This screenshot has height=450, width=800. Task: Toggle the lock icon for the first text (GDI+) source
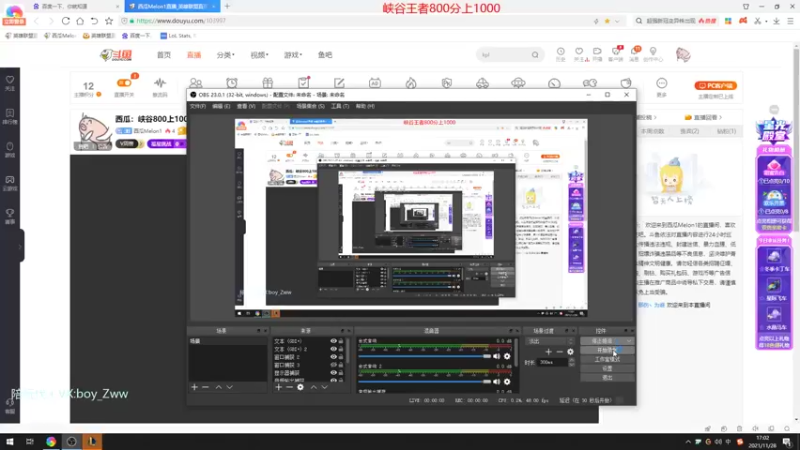(341, 341)
